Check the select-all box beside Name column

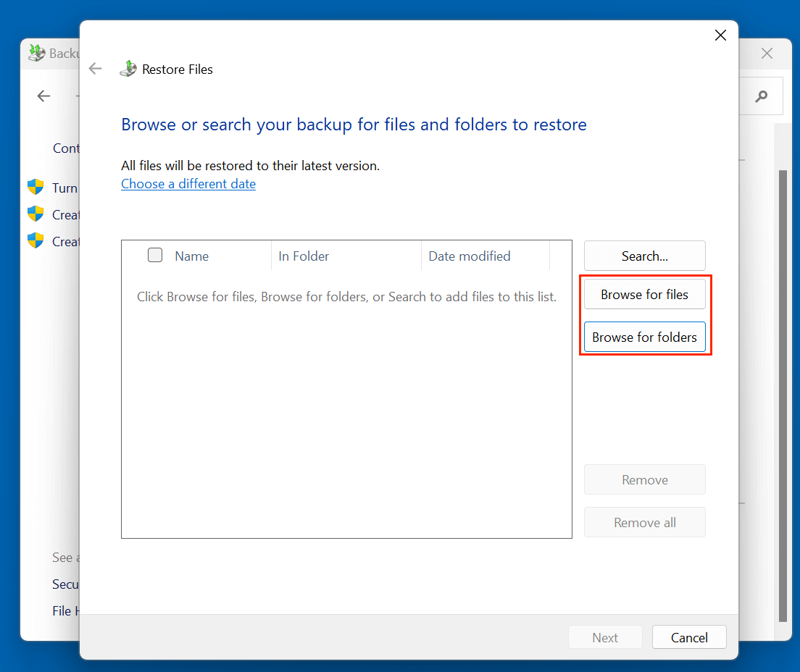click(154, 255)
